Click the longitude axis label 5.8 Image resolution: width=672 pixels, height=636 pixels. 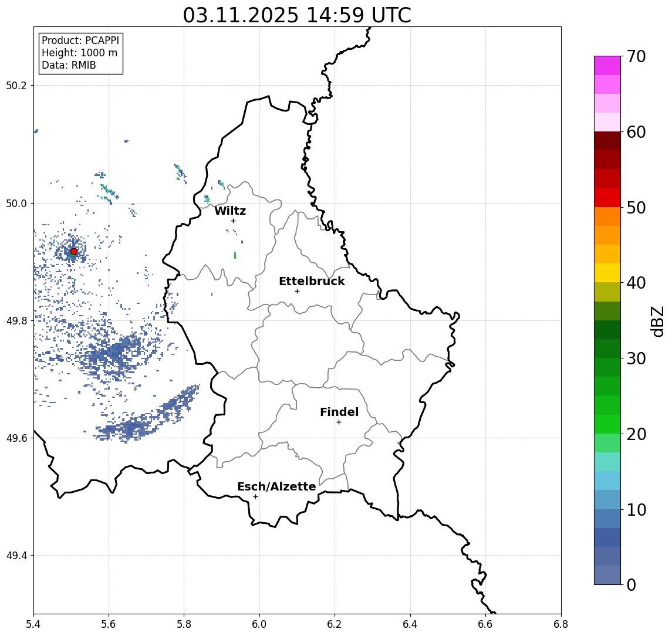pyautogui.click(x=184, y=624)
